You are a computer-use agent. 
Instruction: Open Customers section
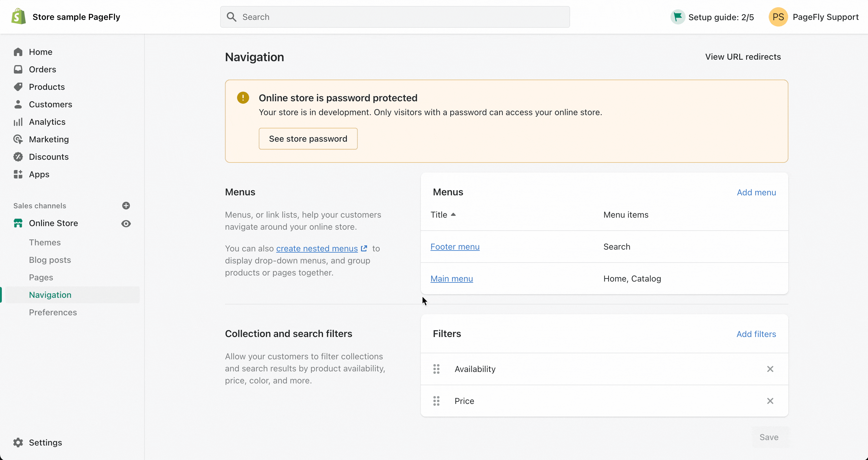[x=51, y=104]
